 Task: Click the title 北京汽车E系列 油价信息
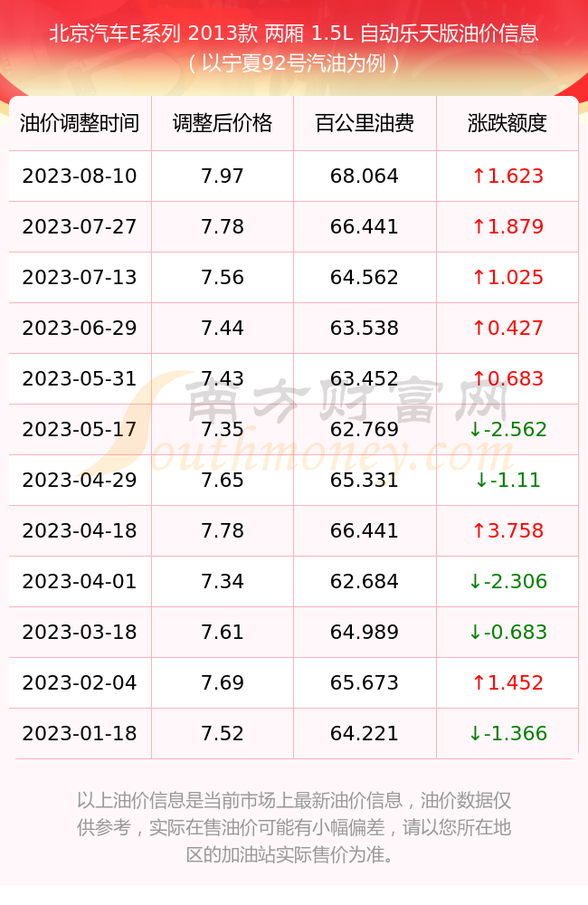(x=294, y=33)
